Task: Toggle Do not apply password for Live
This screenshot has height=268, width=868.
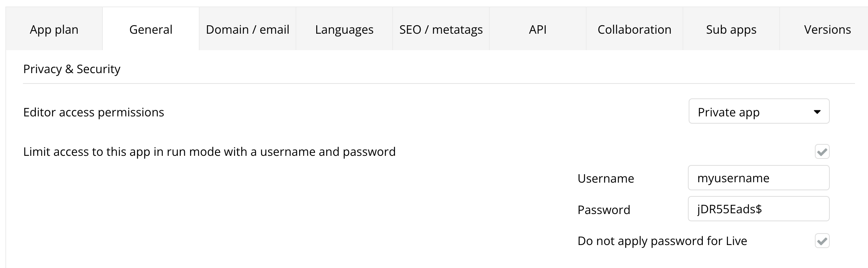Action: [x=822, y=241]
